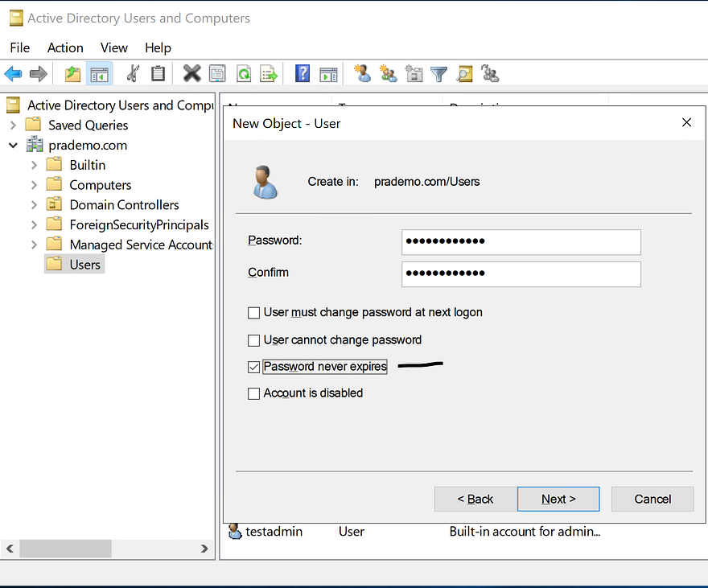Create a new group toolbar icon
The width and height of the screenshot is (708, 588).
(x=388, y=73)
